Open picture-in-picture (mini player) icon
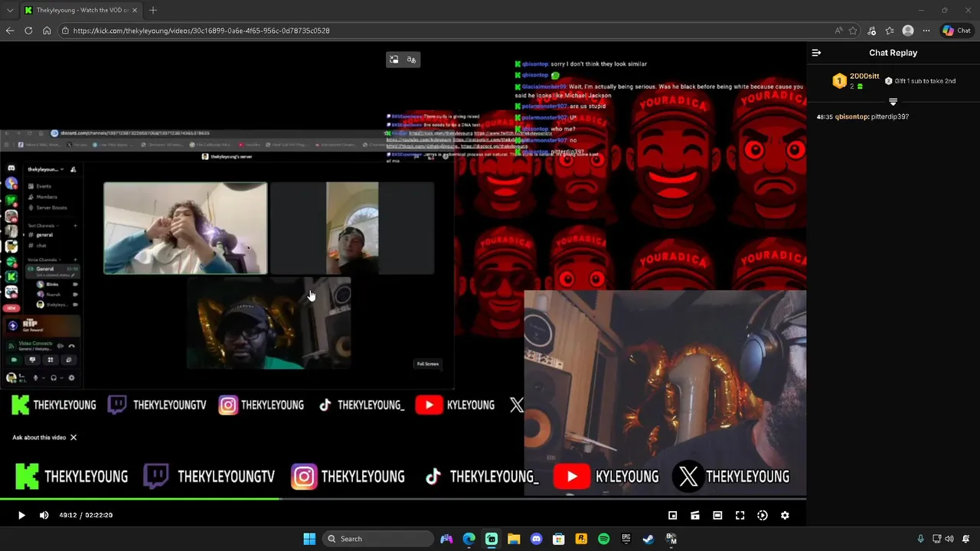980x551 pixels. tap(672, 515)
